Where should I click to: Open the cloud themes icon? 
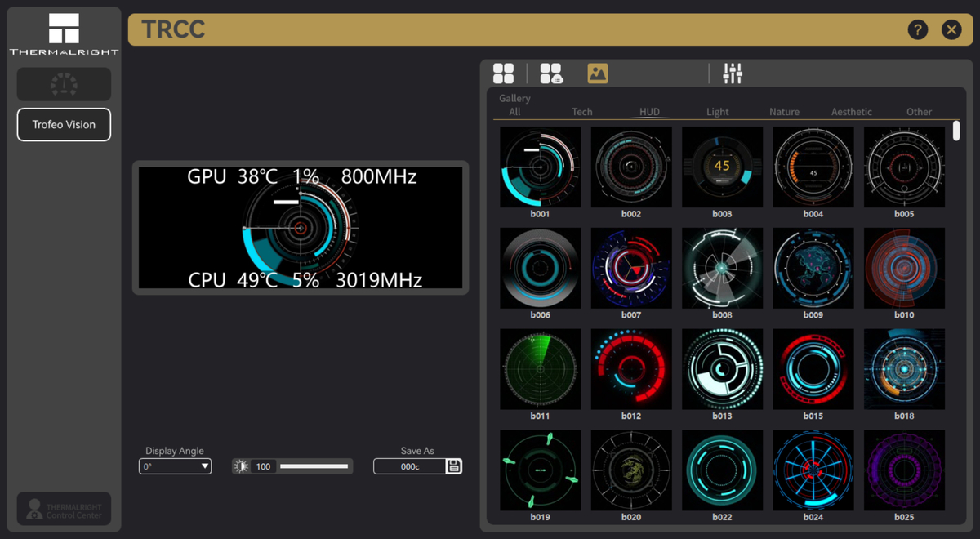[551, 73]
